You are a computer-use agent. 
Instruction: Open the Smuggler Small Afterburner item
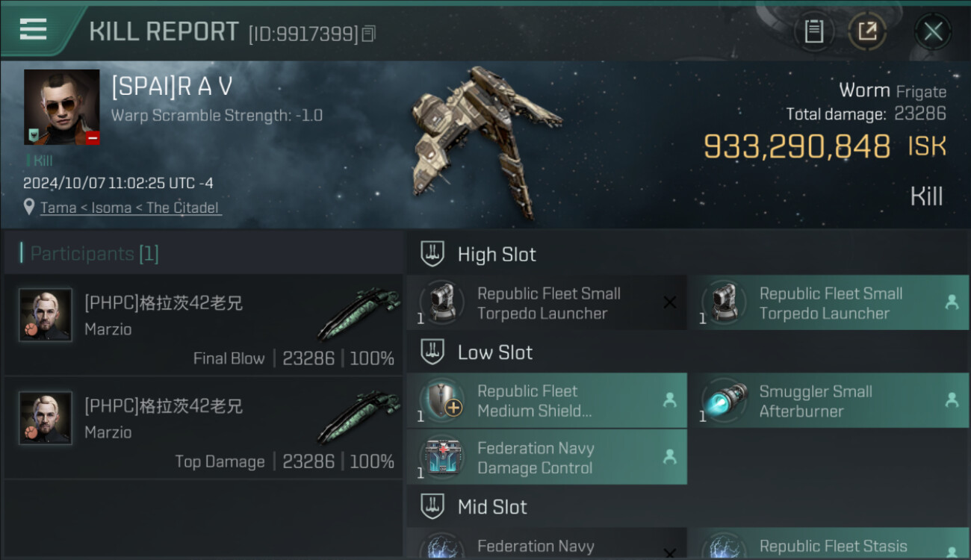point(829,400)
